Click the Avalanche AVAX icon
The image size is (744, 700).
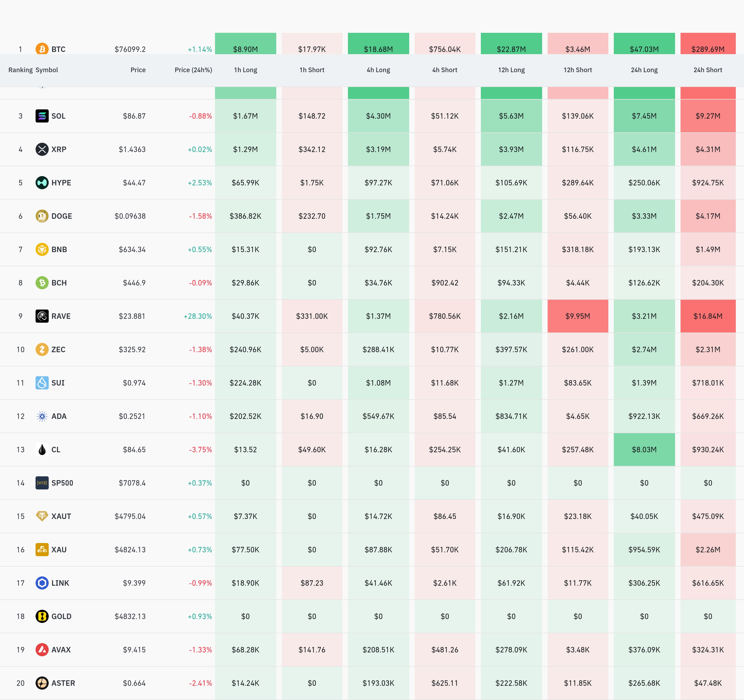[x=42, y=649]
